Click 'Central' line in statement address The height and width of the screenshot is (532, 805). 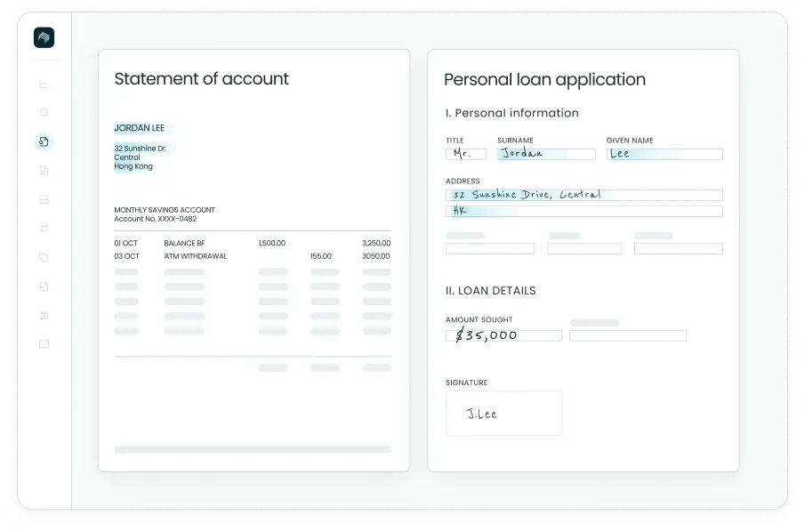click(127, 157)
